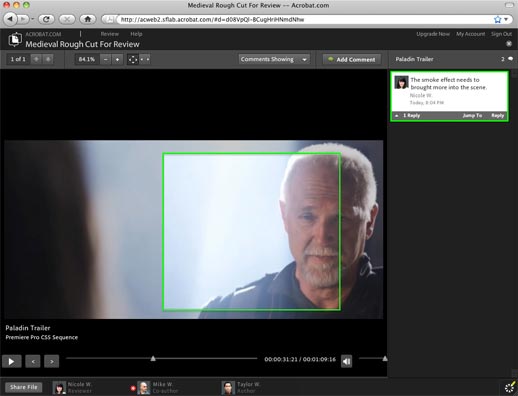Open the back/forward history dropdown arrow
This screenshot has height=396, width=518.
point(32,19)
